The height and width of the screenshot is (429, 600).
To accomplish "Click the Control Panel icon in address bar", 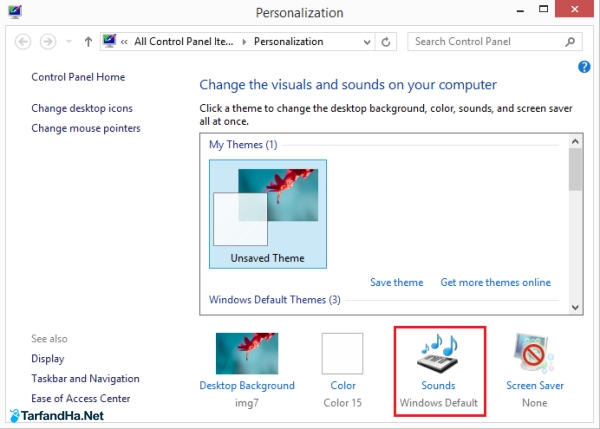I will (109, 41).
